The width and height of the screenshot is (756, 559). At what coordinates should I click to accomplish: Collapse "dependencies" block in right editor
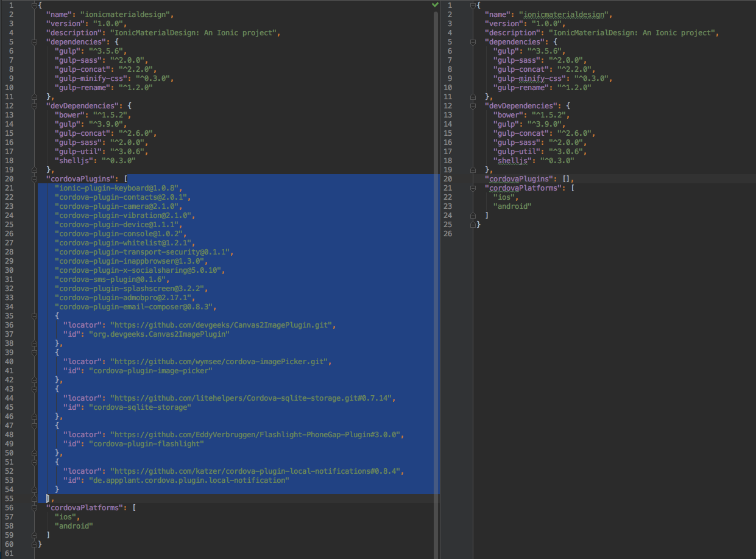[474, 42]
